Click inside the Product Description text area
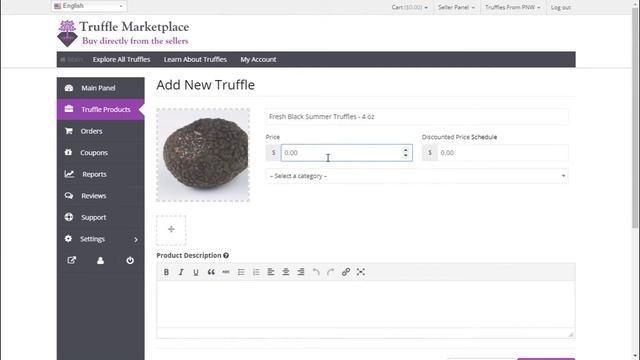 (366, 304)
